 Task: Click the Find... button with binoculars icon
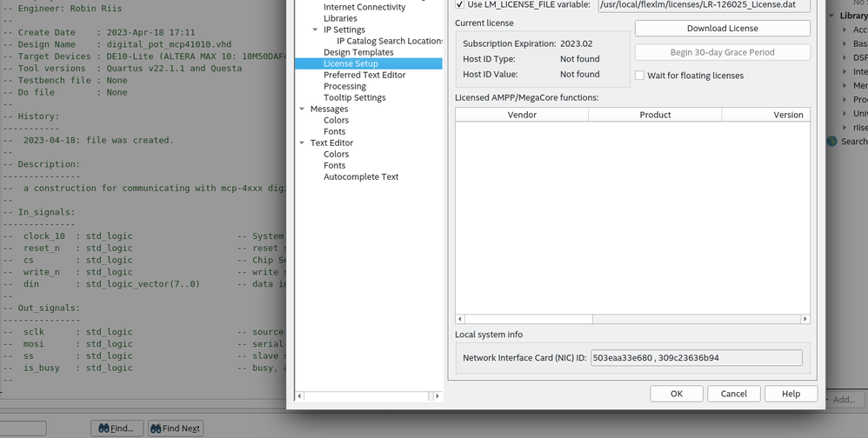117,428
